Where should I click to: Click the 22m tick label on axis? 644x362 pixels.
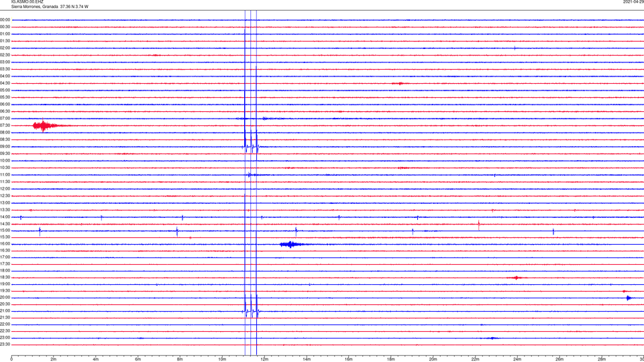click(475, 359)
